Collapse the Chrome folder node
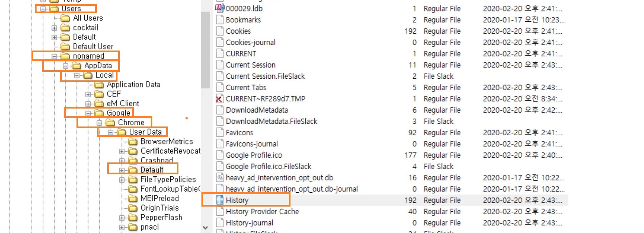 click(99, 123)
